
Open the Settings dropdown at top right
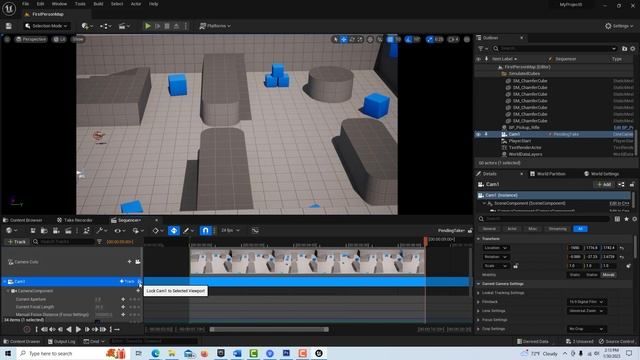(619, 26)
